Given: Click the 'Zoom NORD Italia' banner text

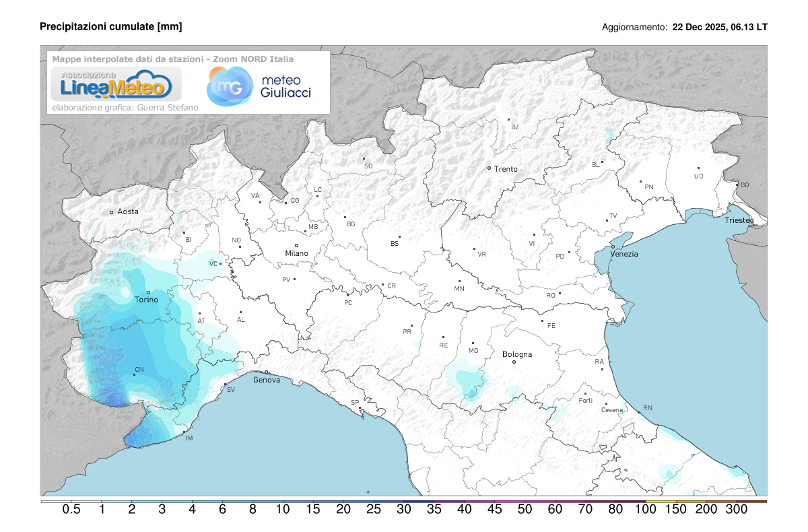Looking at the screenshot, I should 253,60.
